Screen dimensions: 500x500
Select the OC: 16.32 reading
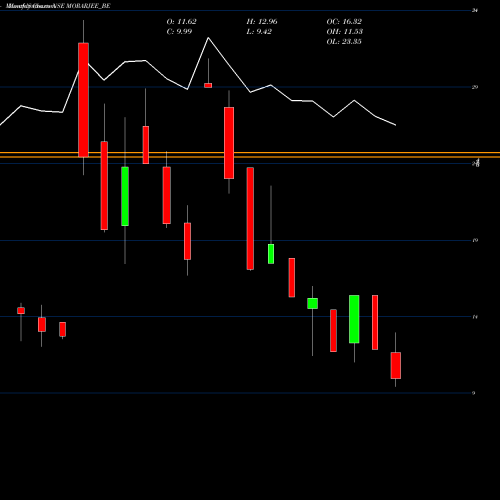tap(344, 22)
